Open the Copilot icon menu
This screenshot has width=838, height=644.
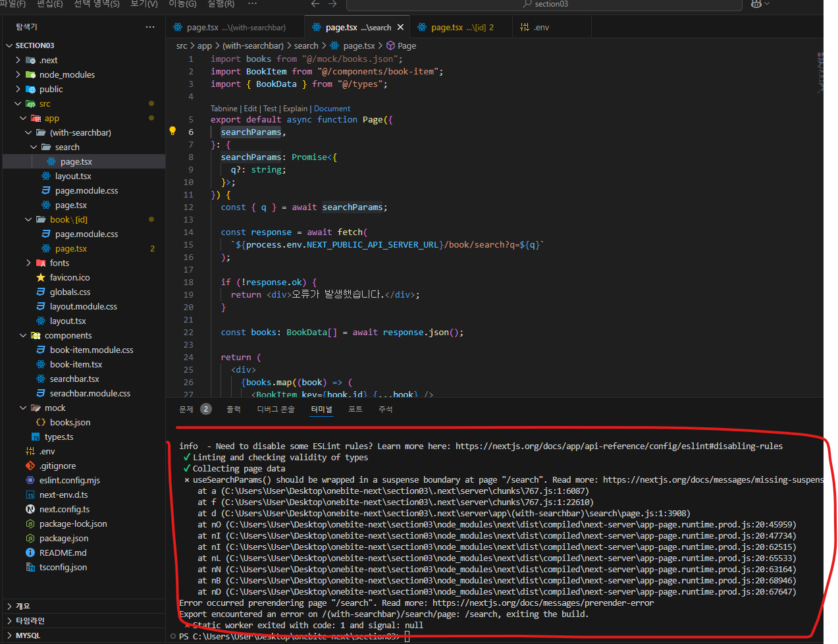click(760, 4)
